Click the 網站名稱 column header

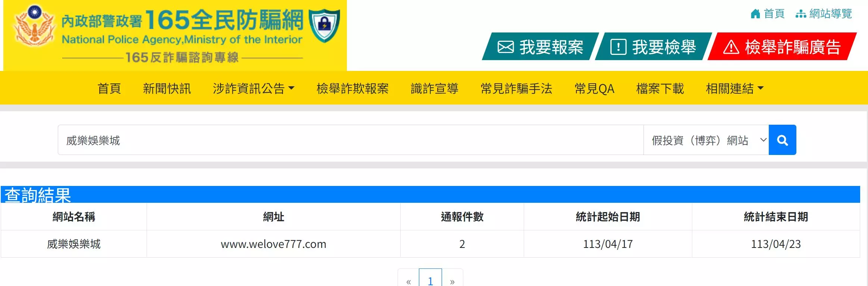pyautogui.click(x=74, y=217)
